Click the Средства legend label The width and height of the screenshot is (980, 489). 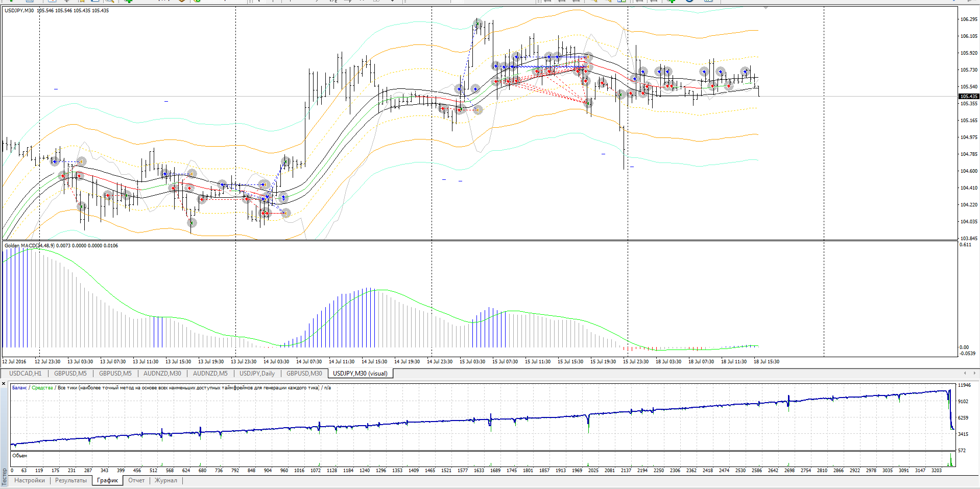click(x=42, y=388)
